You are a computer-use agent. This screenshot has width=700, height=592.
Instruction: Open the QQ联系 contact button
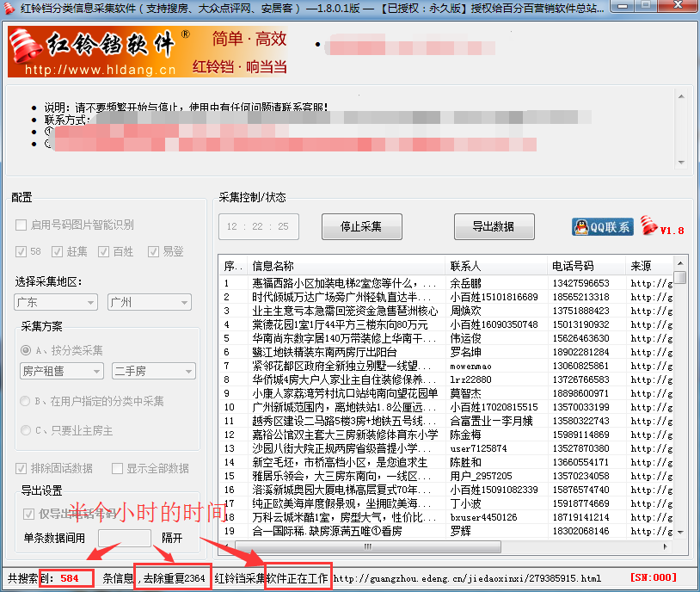click(602, 227)
